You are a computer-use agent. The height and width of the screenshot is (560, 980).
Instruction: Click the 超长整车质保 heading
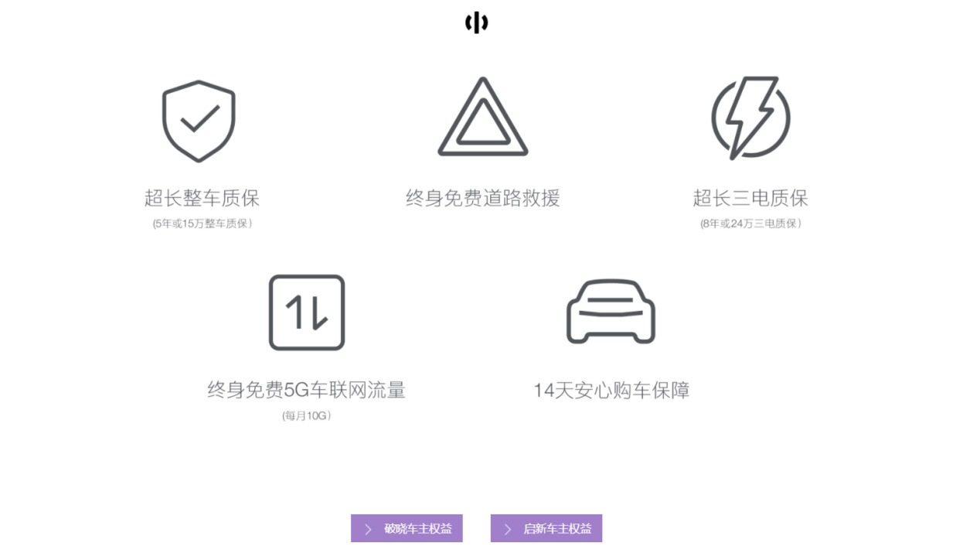(202, 198)
